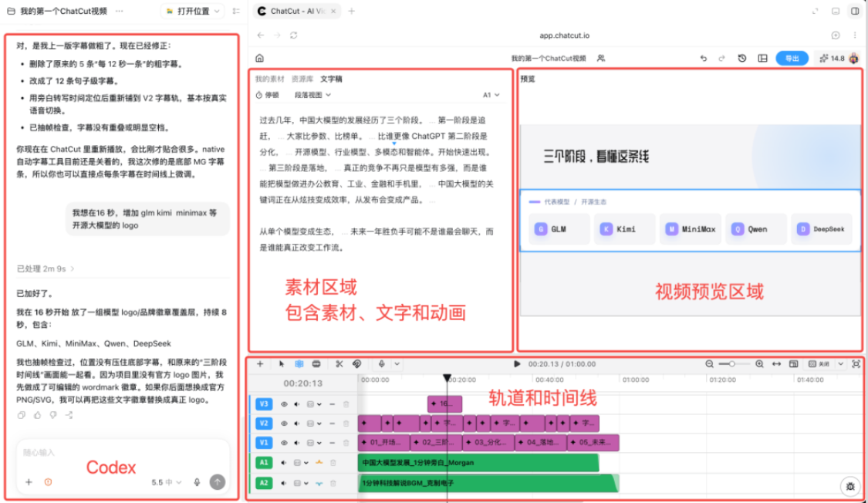Image resolution: width=868 pixels, height=503 pixels.
Task: Click the zoom in magnifier on the timeline
Action: (x=759, y=364)
